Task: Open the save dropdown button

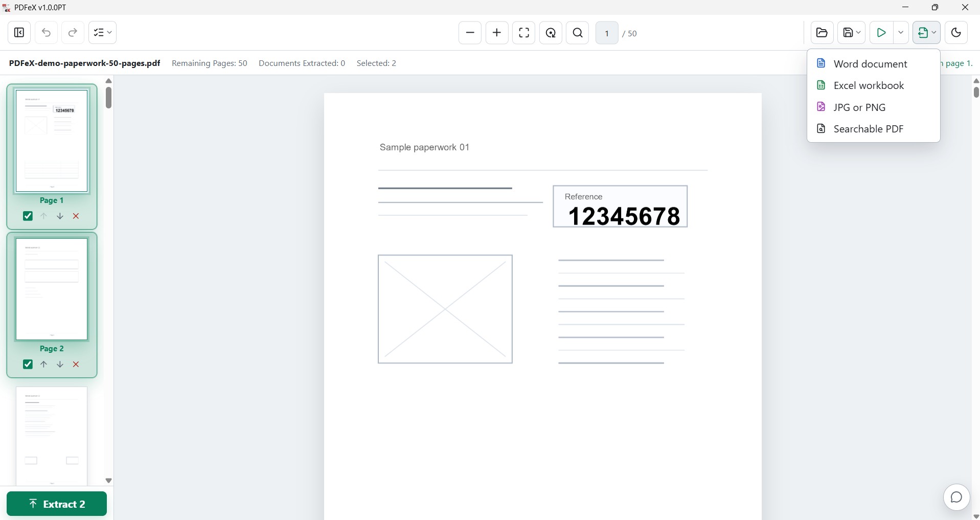Action: point(851,33)
